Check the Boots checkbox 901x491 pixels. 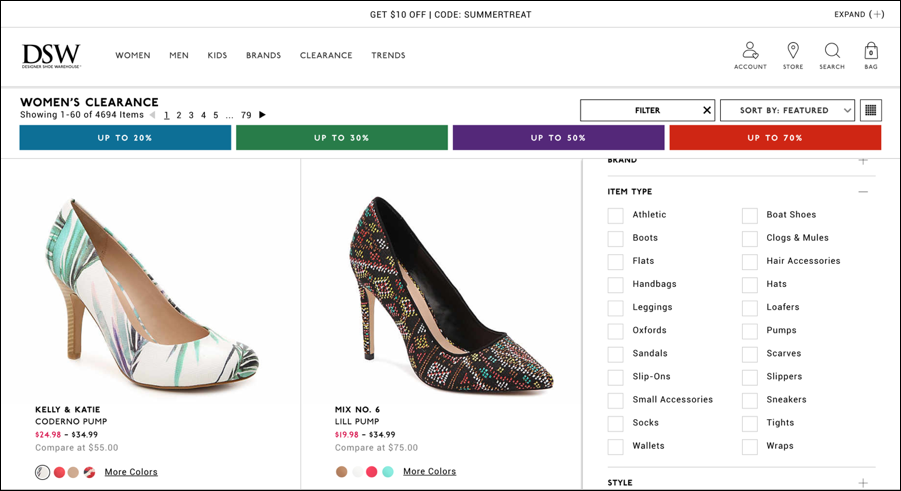coord(615,238)
